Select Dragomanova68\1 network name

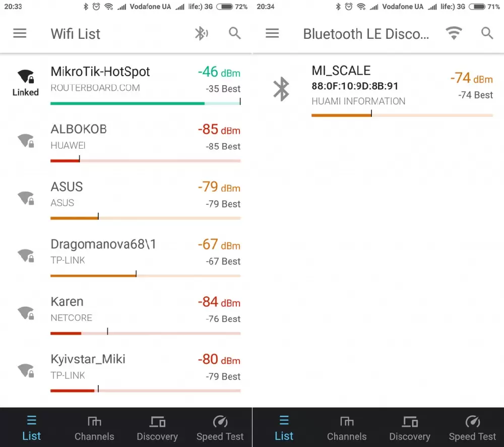(x=103, y=244)
